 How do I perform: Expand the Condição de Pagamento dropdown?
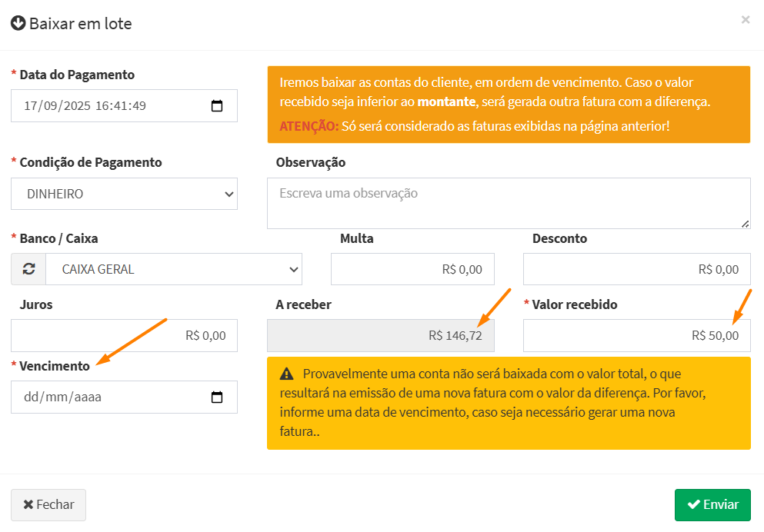pyautogui.click(x=124, y=195)
